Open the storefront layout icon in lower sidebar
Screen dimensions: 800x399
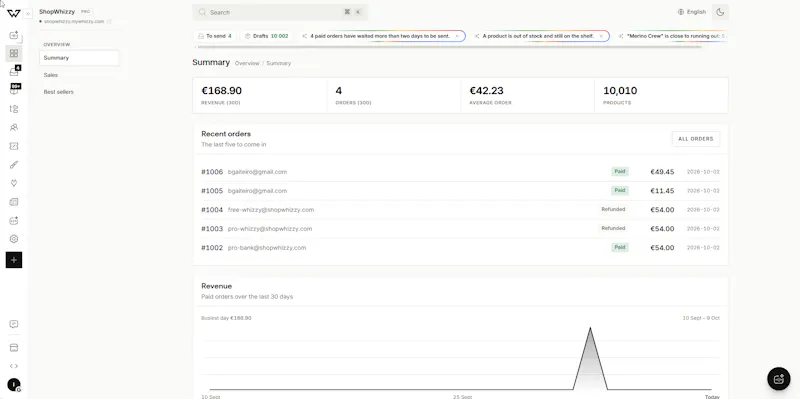click(x=14, y=347)
